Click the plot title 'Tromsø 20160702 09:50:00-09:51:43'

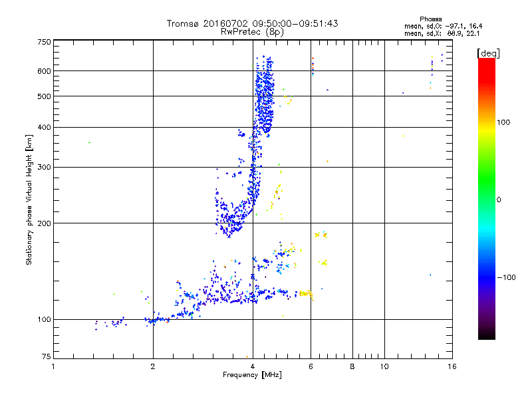coord(252,23)
